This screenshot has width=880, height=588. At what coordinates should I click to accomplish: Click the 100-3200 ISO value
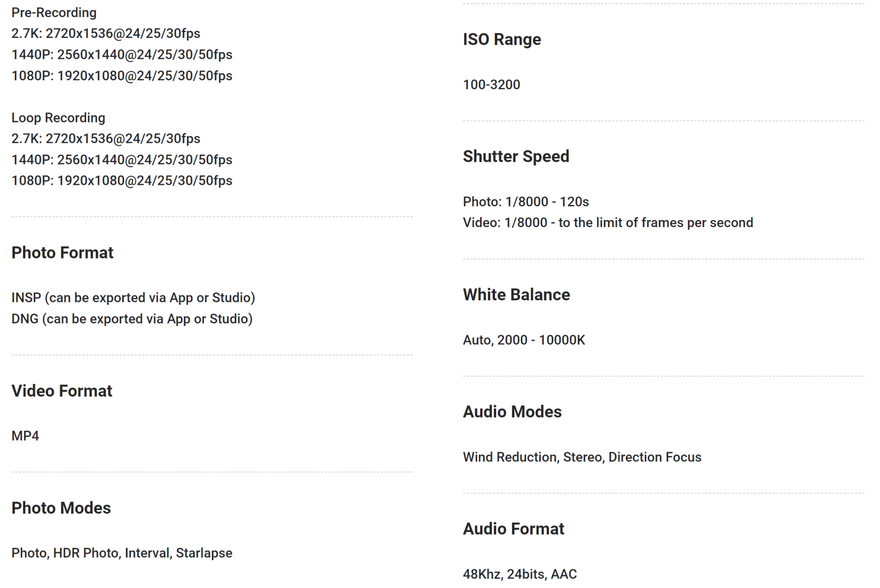coord(491,85)
